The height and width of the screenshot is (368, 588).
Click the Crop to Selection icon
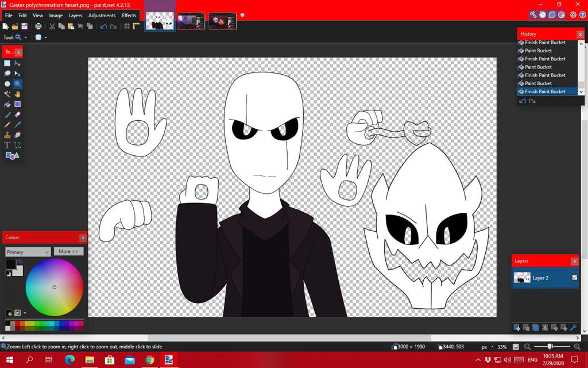coord(80,26)
